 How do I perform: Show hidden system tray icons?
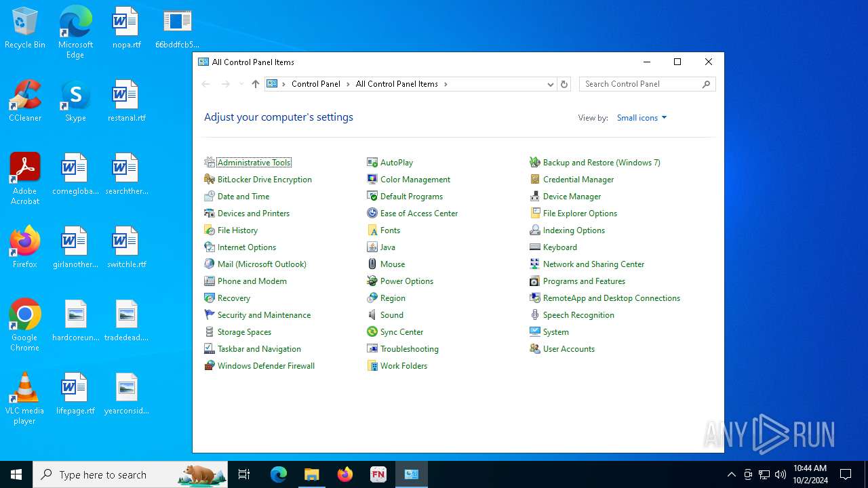[731, 474]
